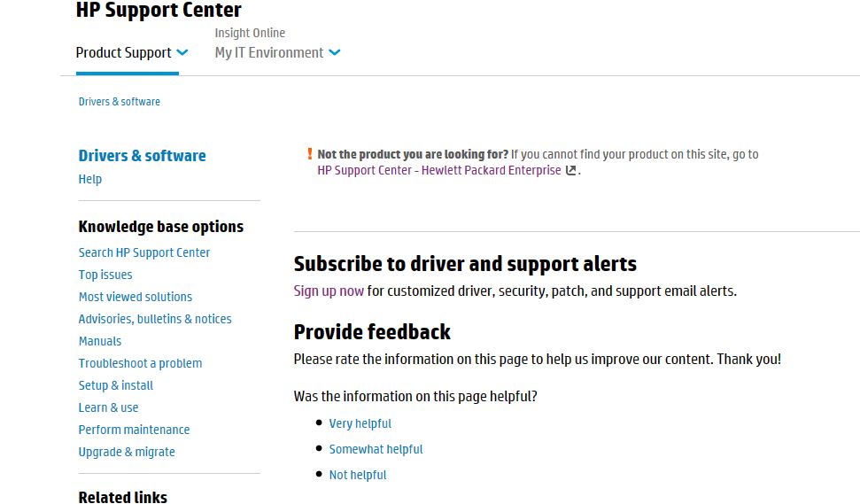Viewport: 860px width, 504px height.
Task: Open the My IT Environment menu
Action: pyautogui.click(x=269, y=52)
